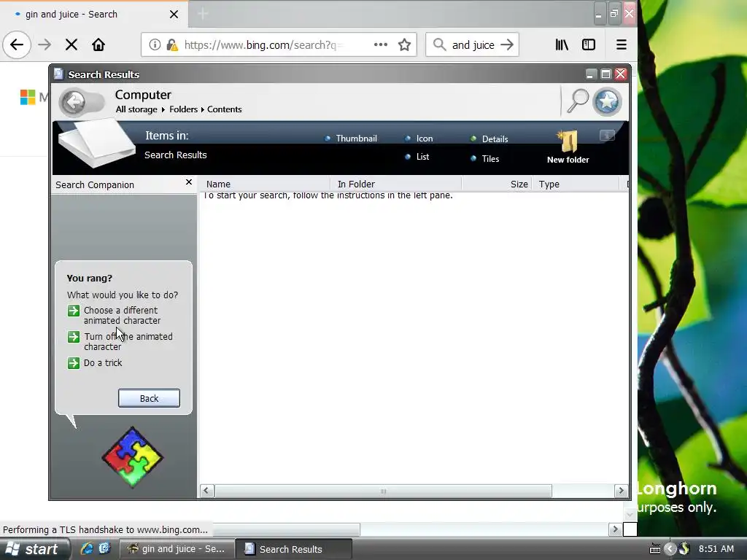This screenshot has width=747, height=560.
Task: Click the 8:51 AM clock
Action: point(716,548)
